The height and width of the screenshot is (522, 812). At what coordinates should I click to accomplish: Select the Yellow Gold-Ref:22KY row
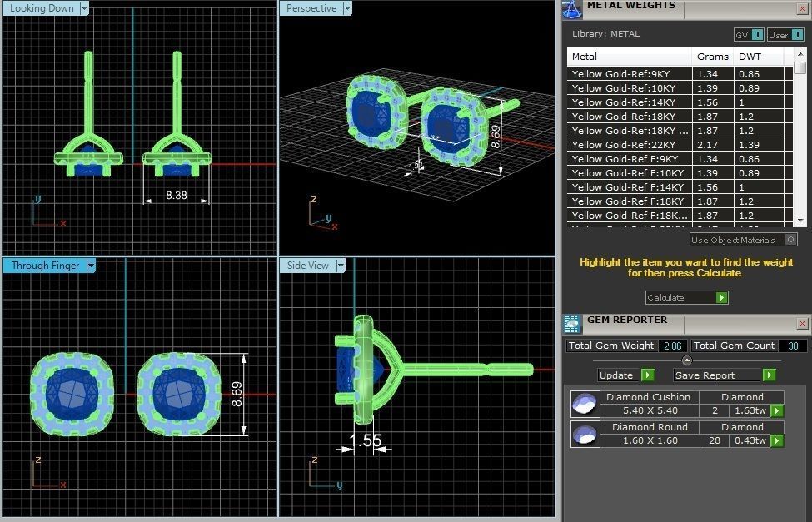click(x=680, y=145)
